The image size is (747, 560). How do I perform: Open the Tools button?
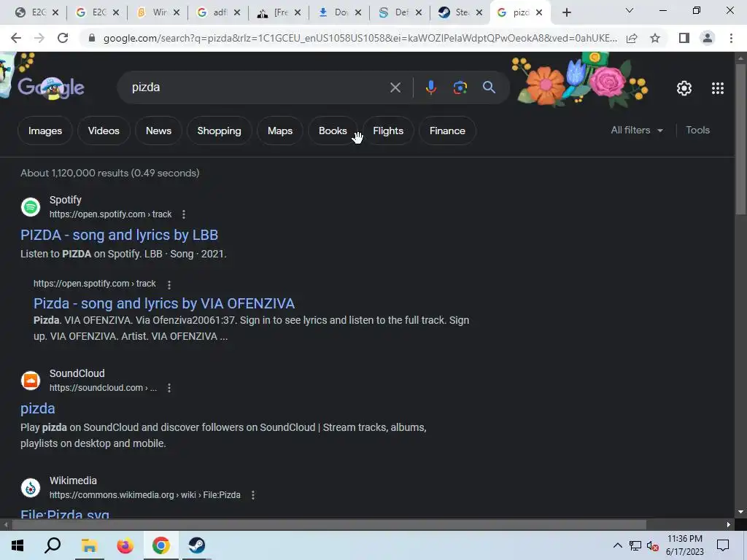[697, 130]
